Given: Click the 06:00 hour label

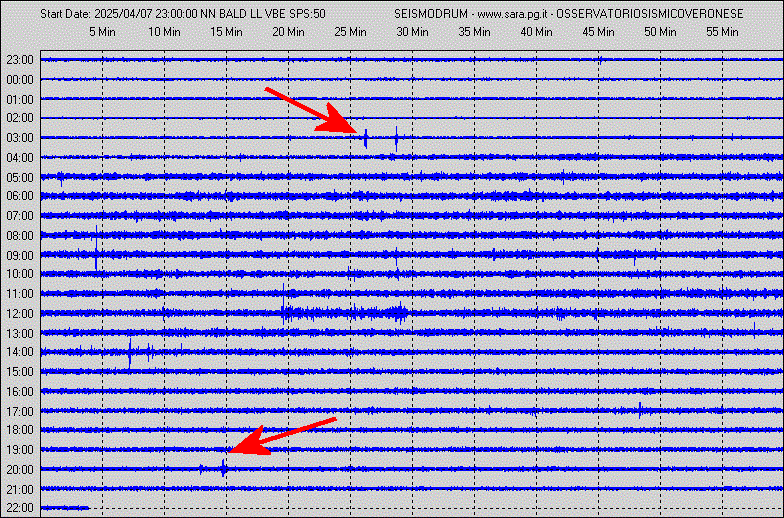Looking at the screenshot, I should tap(20, 196).
